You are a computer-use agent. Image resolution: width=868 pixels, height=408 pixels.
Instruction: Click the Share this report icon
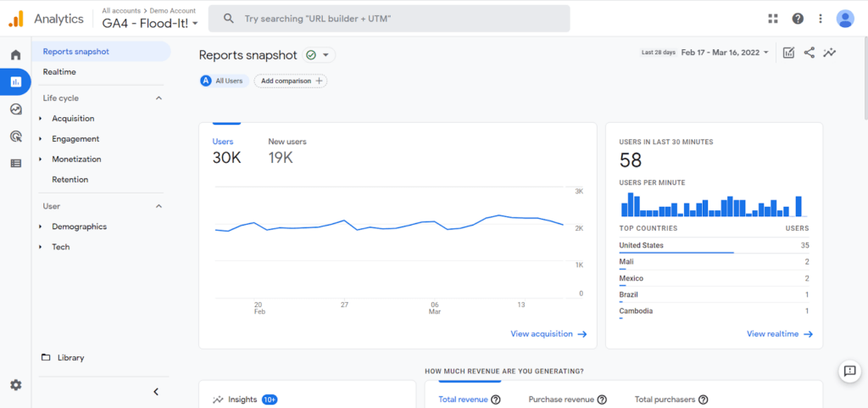click(810, 53)
